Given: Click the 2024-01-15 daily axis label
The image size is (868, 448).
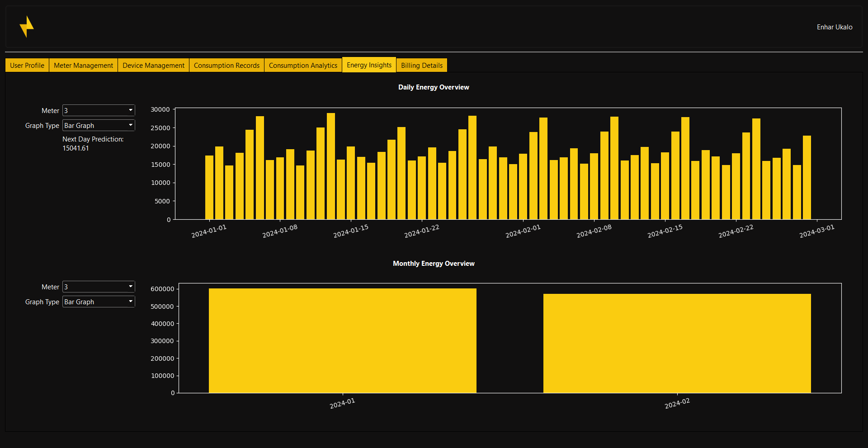Looking at the screenshot, I should click(351, 231).
